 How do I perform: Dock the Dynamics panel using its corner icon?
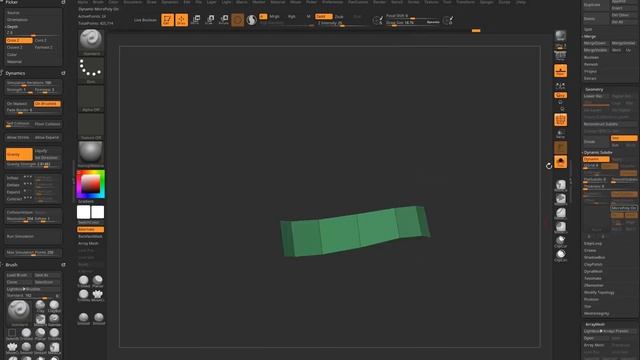(63, 73)
